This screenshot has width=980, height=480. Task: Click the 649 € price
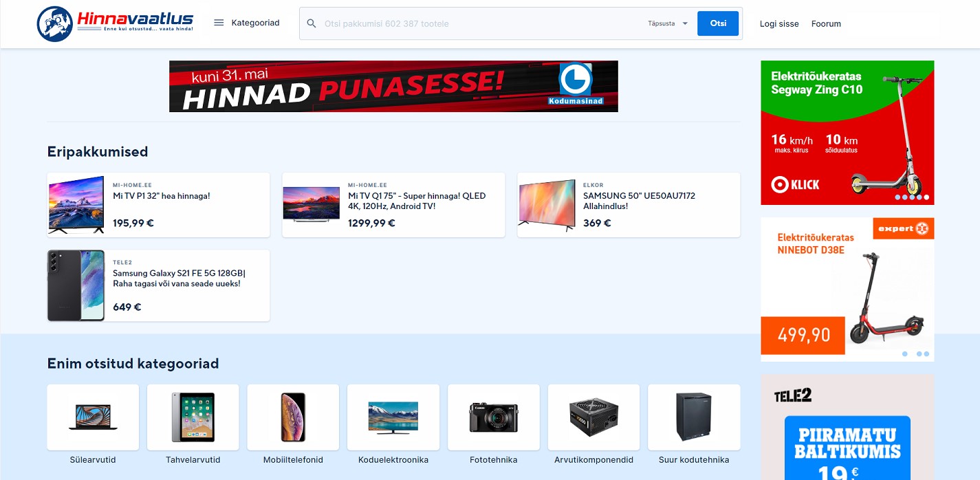(127, 307)
